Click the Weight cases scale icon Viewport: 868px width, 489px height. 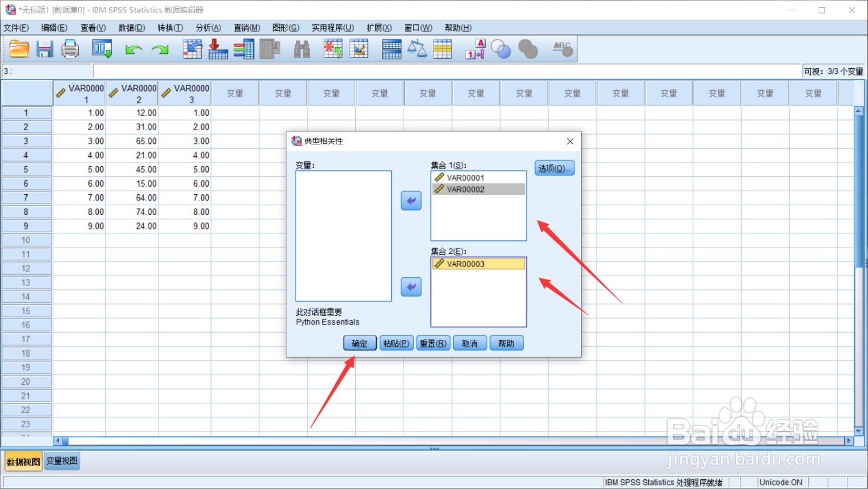417,49
